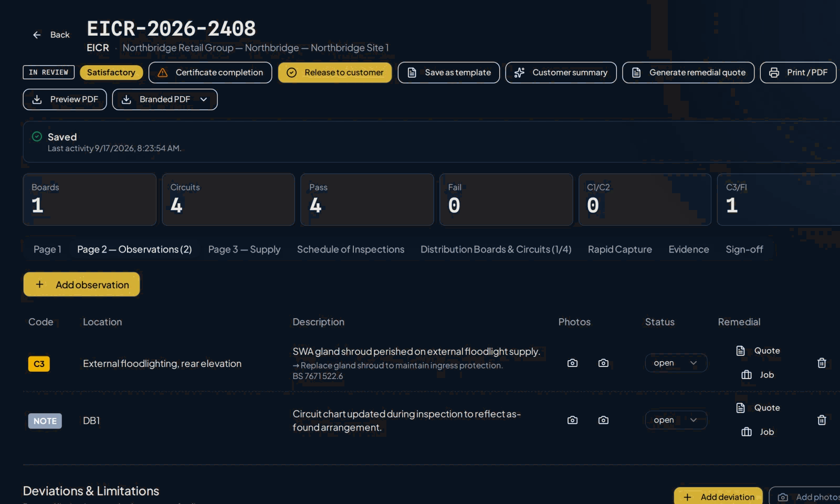Click Add observation button

(81, 285)
